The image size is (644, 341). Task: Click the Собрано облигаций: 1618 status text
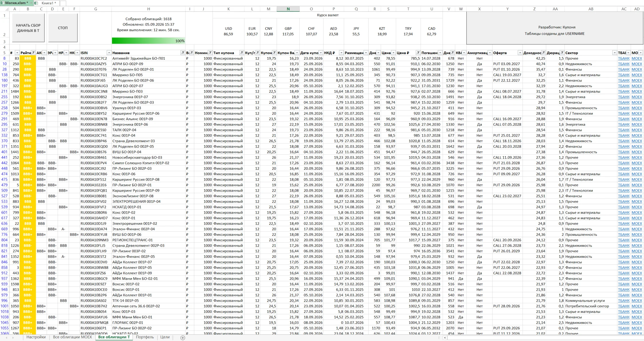coord(148,19)
